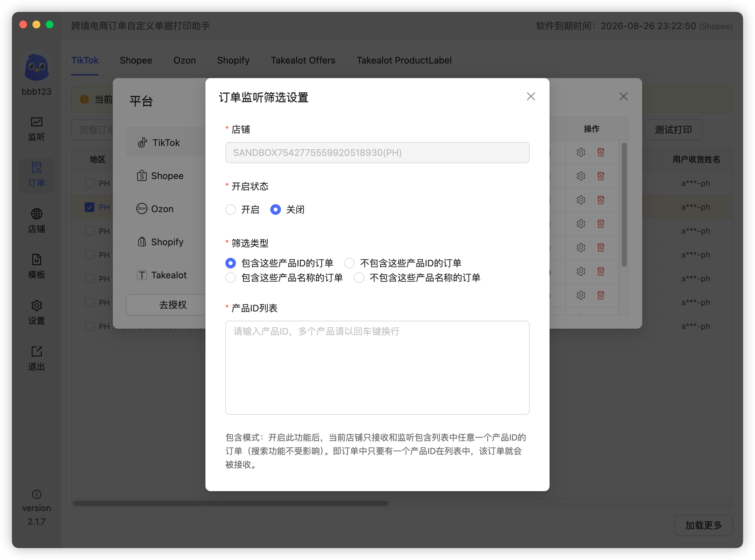Switch to the TikTok tab
Image resolution: width=755 pixels, height=560 pixels.
pos(85,60)
